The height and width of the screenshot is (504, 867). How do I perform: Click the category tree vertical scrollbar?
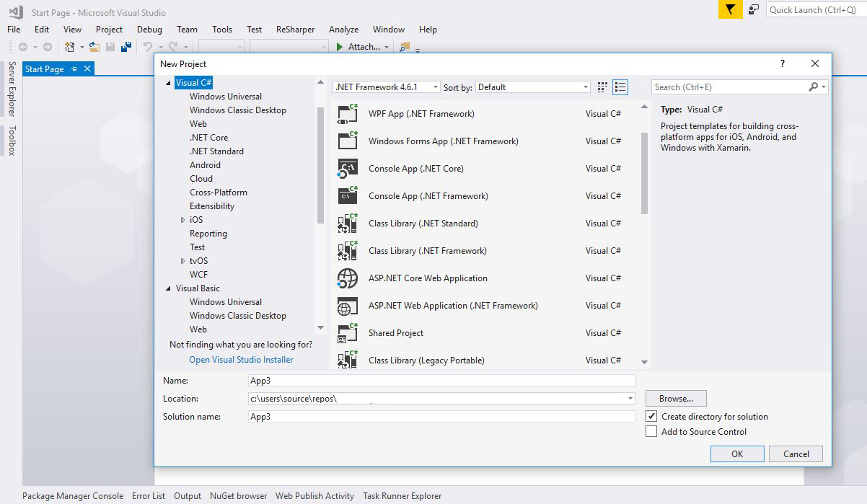coord(321,164)
